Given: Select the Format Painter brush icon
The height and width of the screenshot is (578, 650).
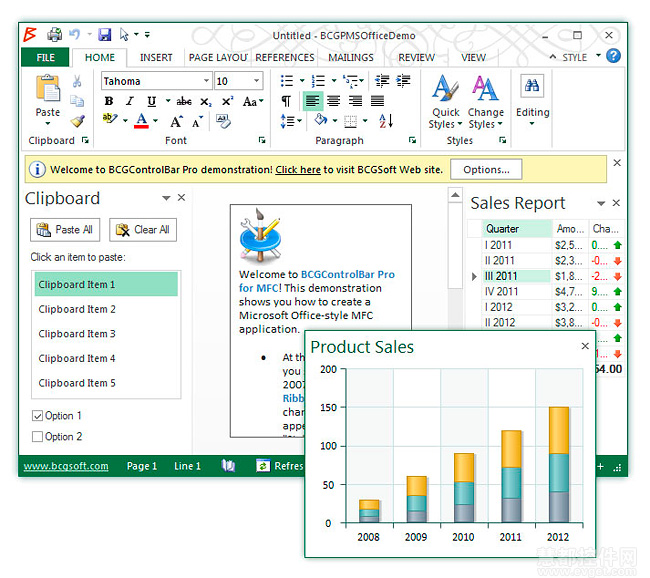Looking at the screenshot, I should (78, 121).
